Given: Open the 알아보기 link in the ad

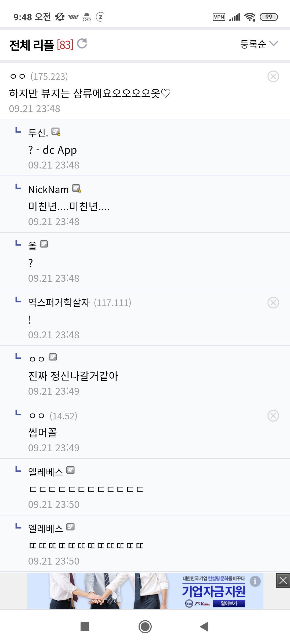Looking at the screenshot, I should (x=229, y=603).
